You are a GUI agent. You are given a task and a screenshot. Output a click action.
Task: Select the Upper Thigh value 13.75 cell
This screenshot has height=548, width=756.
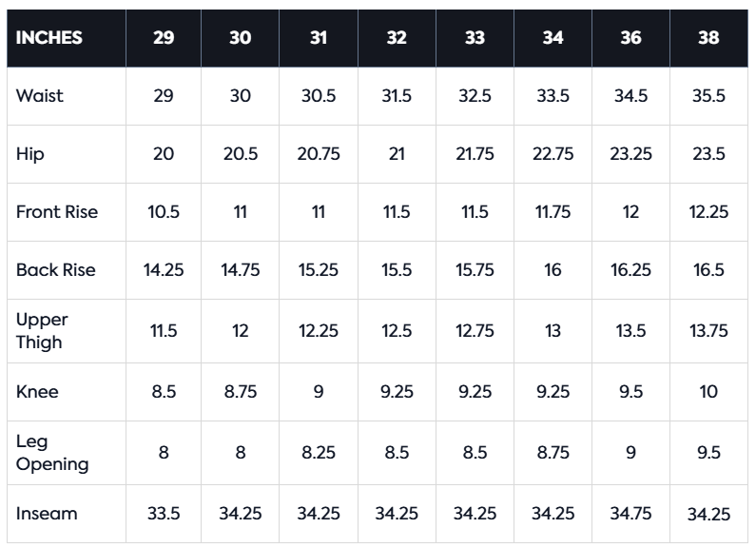[708, 331]
